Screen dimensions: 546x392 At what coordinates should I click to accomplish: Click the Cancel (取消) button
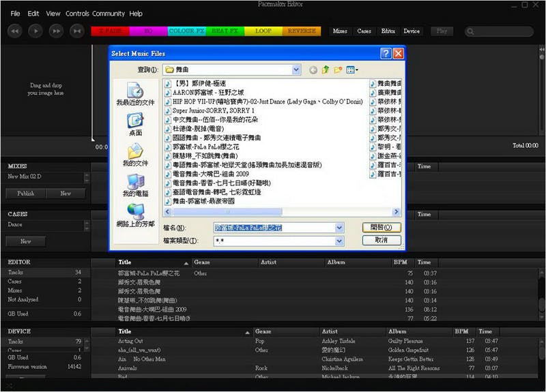pos(382,241)
